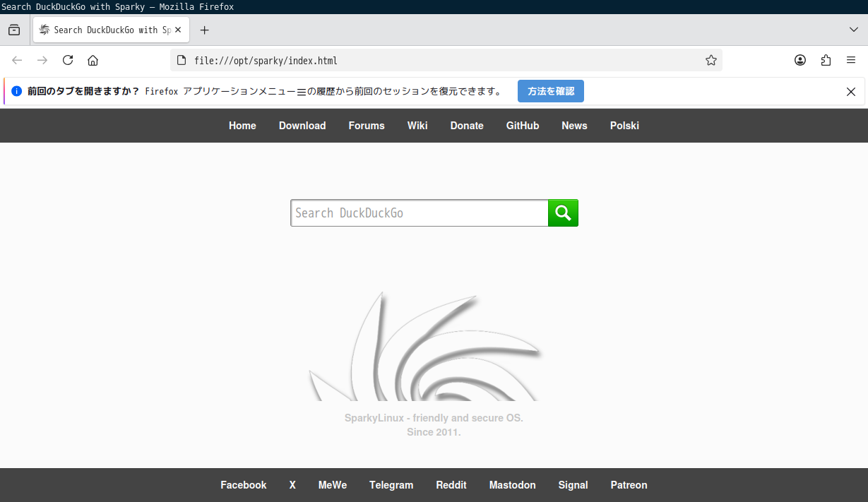Open the Reddit footer link
Image resolution: width=868 pixels, height=502 pixels.
(451, 485)
